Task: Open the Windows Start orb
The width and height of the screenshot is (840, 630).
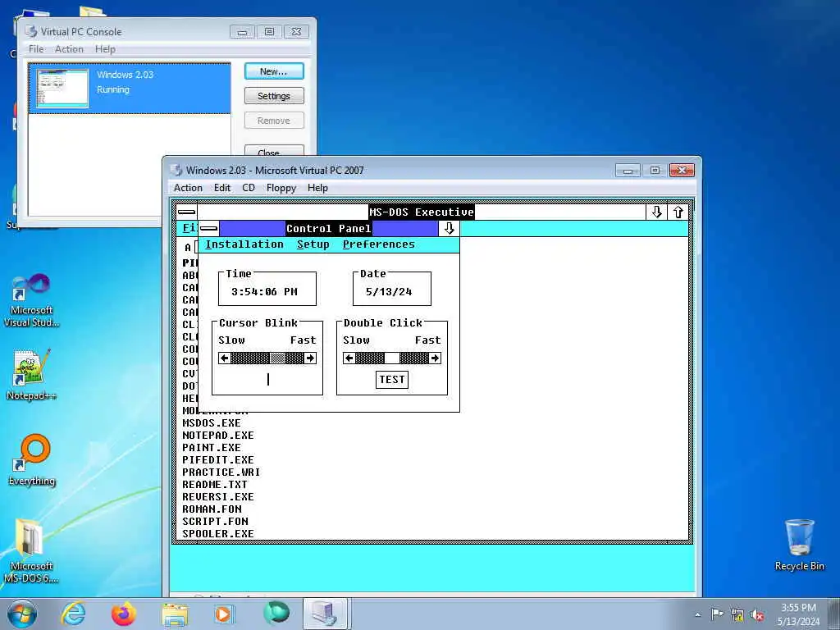Action: coord(22,614)
